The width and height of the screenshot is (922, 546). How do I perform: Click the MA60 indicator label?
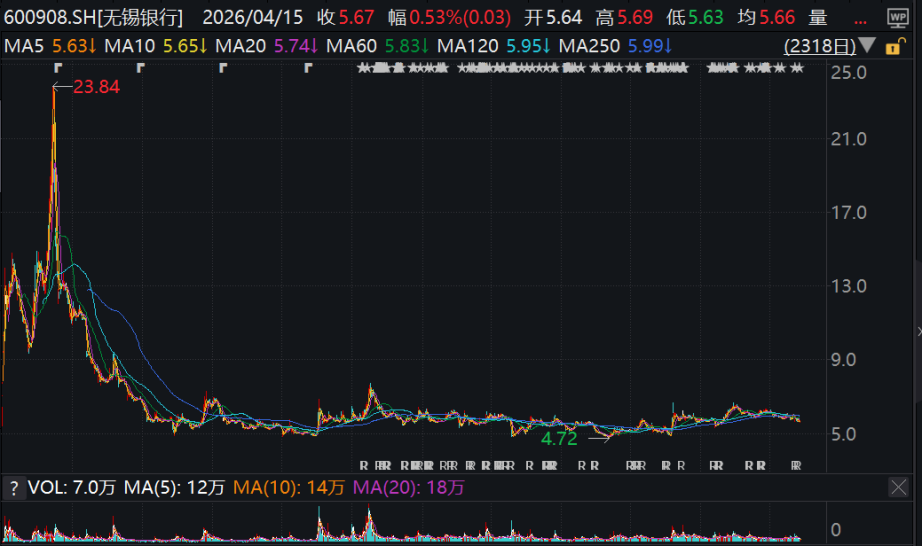(x=378, y=46)
